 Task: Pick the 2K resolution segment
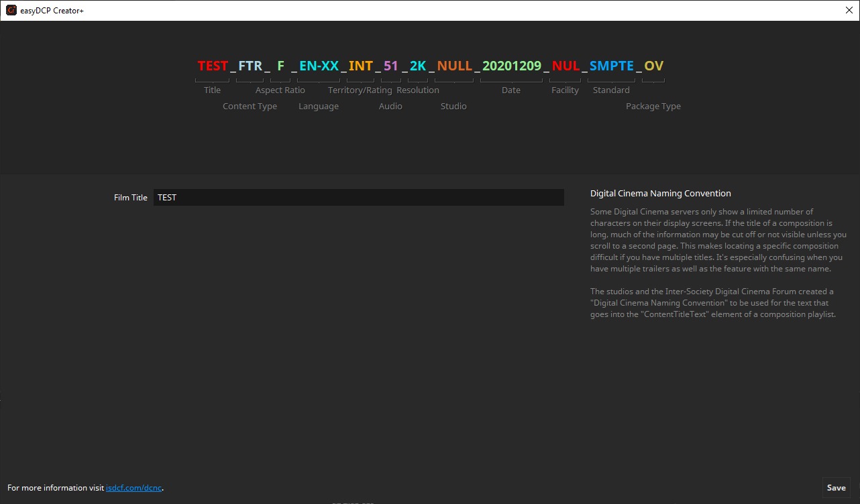coord(418,66)
